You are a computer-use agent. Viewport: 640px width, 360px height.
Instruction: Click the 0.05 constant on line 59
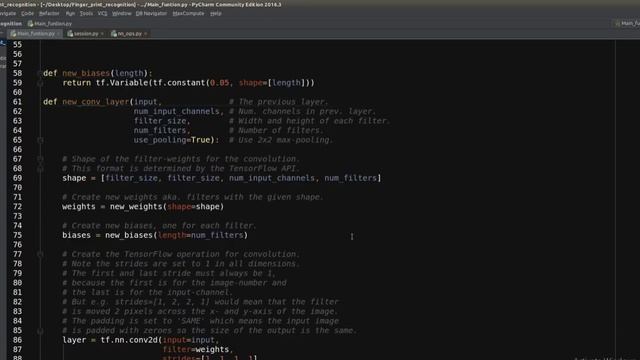tap(219, 83)
